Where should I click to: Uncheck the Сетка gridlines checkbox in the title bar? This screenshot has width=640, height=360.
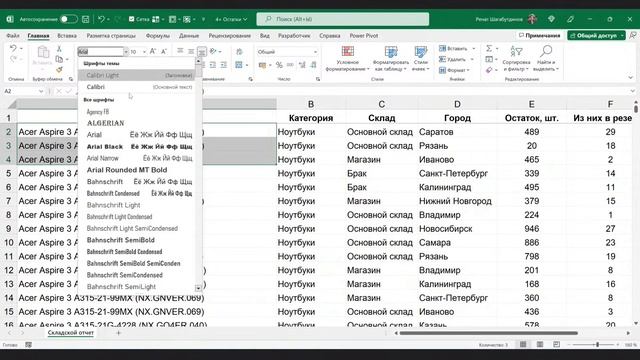pyautogui.click(x=131, y=19)
